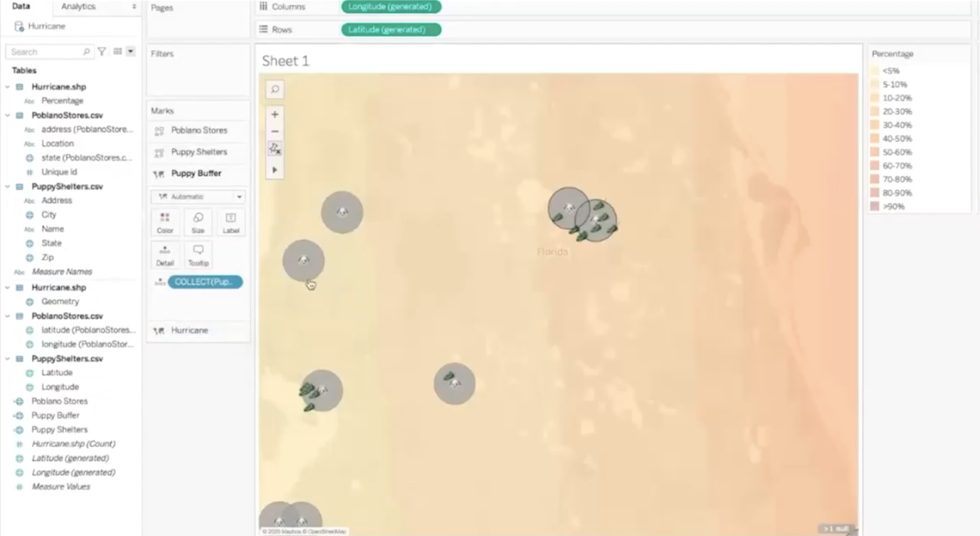Switch to the Analytics pane

tap(78, 7)
